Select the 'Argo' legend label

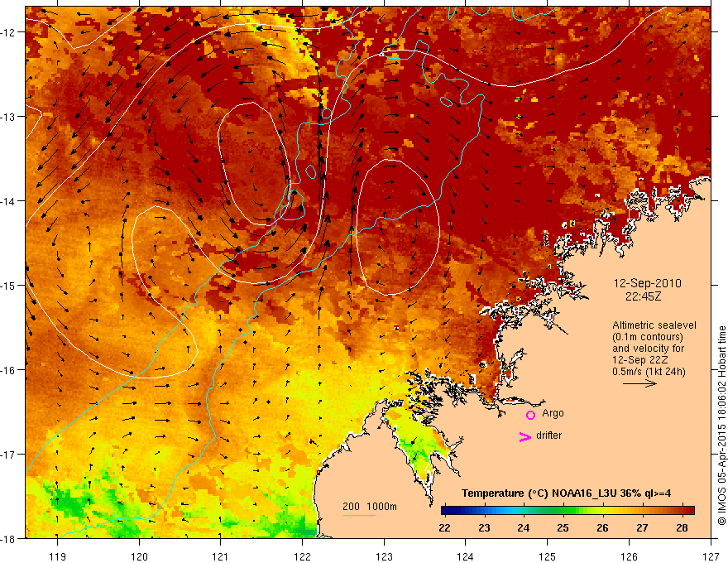(x=553, y=413)
